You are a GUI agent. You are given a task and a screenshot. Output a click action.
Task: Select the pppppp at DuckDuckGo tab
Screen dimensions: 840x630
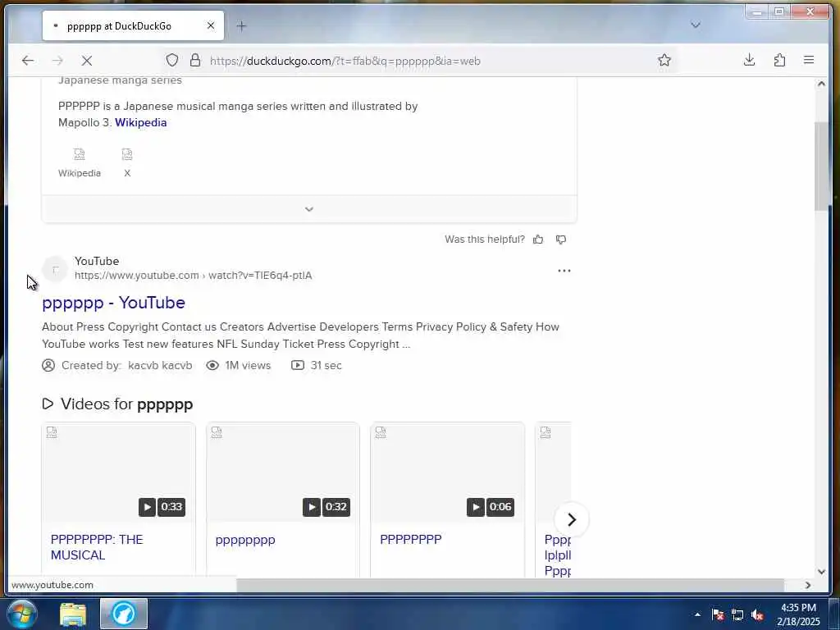pyautogui.click(x=133, y=25)
